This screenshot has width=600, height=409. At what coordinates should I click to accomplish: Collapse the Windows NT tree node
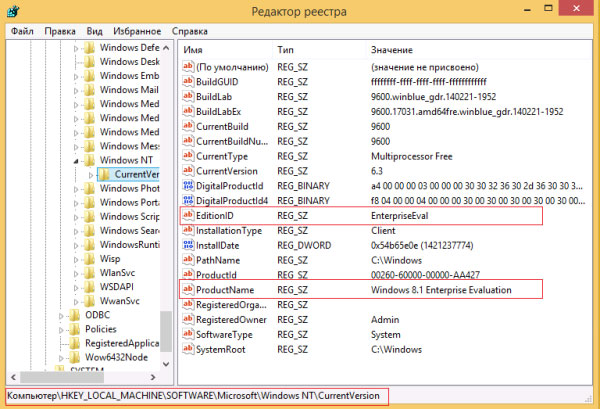[x=76, y=161]
